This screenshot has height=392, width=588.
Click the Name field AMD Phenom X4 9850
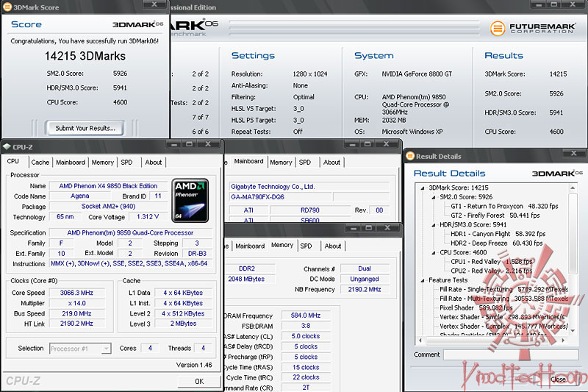click(x=108, y=185)
